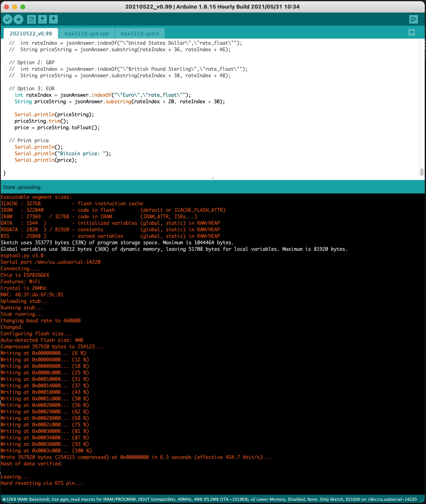Select the 20210522_v0.99 sketch tab
Image resolution: width=426 pixels, height=504 pixels.
(x=31, y=34)
